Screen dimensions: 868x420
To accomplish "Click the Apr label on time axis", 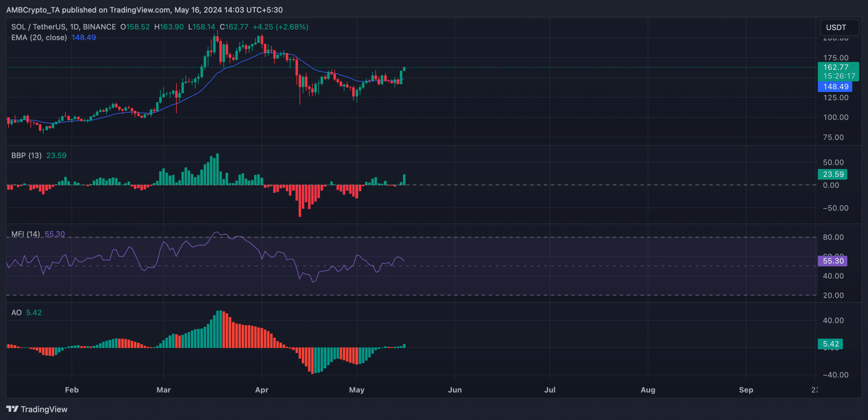I will [262, 390].
